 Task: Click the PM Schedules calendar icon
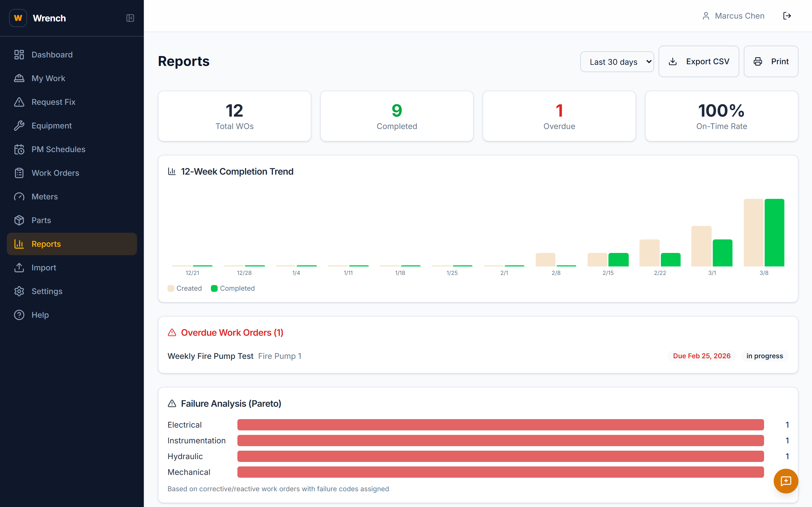coord(19,149)
